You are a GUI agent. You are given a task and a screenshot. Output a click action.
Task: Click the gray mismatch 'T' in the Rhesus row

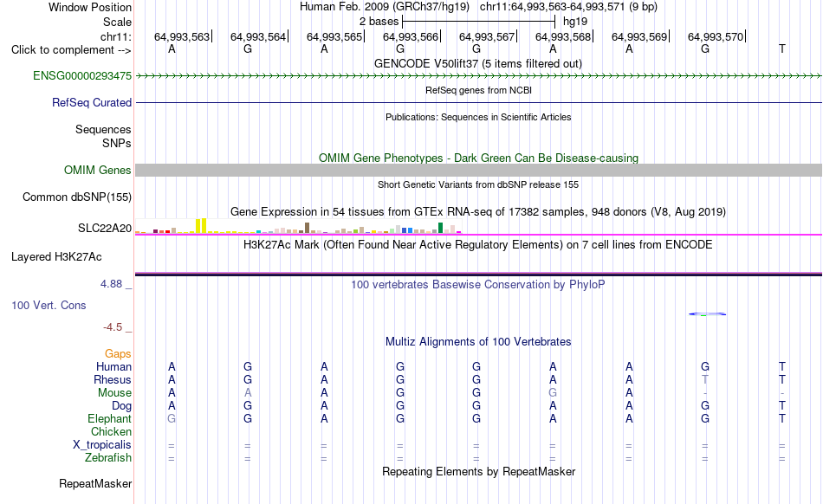(x=705, y=379)
